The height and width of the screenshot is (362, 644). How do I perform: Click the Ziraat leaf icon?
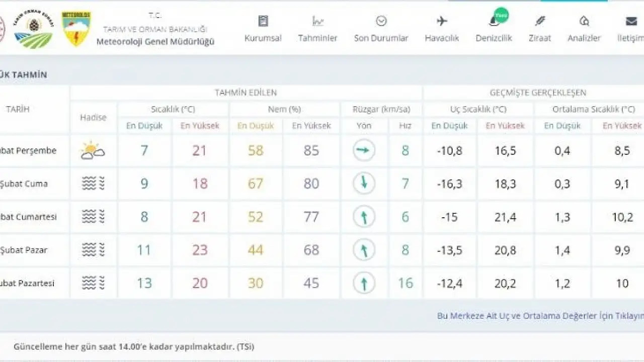click(540, 21)
